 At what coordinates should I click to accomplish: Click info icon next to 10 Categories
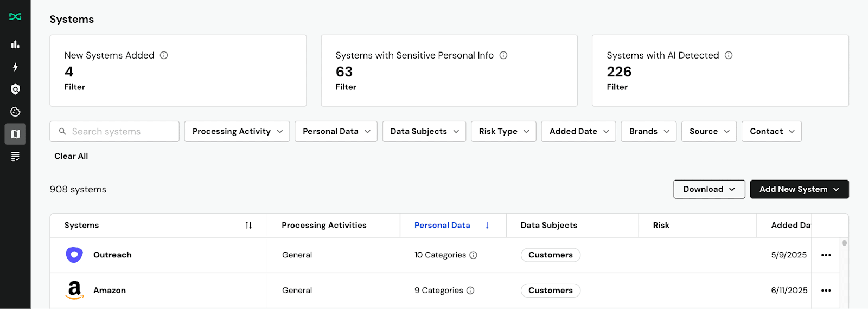[473, 255]
